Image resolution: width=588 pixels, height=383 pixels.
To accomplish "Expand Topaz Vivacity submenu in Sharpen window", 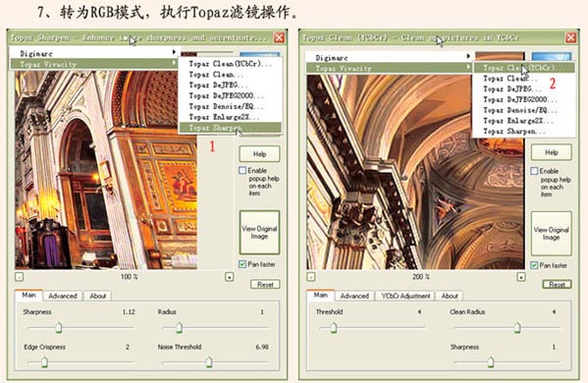I will pos(93,64).
